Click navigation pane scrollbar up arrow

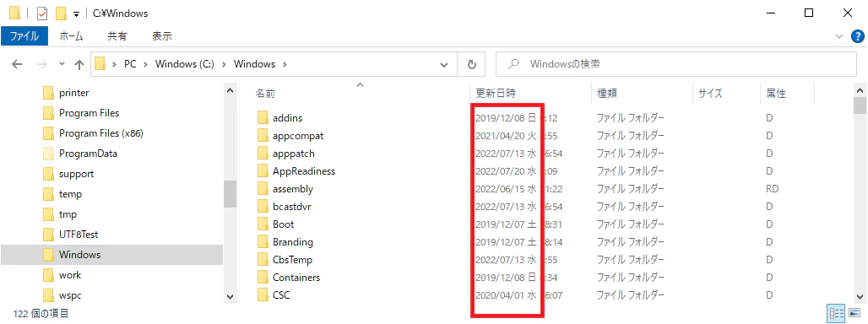230,89
